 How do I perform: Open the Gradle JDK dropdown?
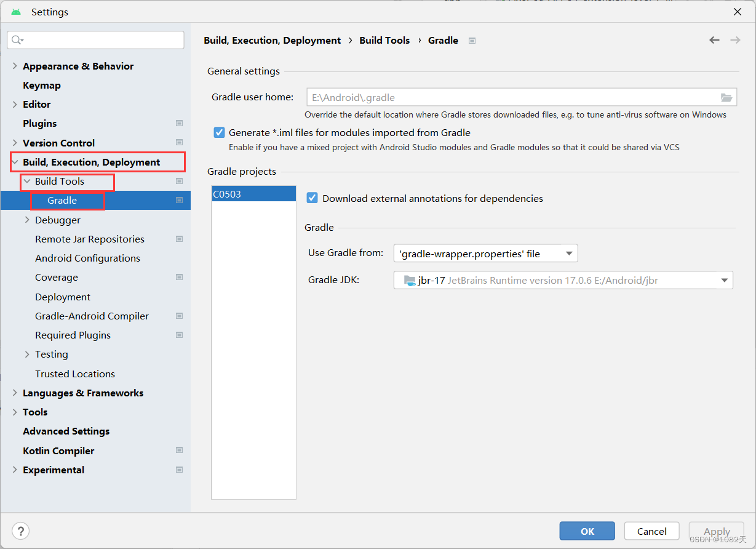[563, 280]
